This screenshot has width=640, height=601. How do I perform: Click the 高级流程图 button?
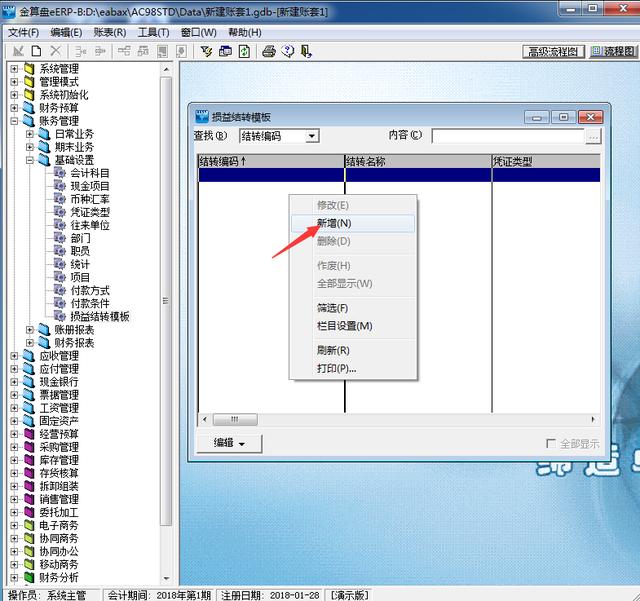(x=554, y=51)
